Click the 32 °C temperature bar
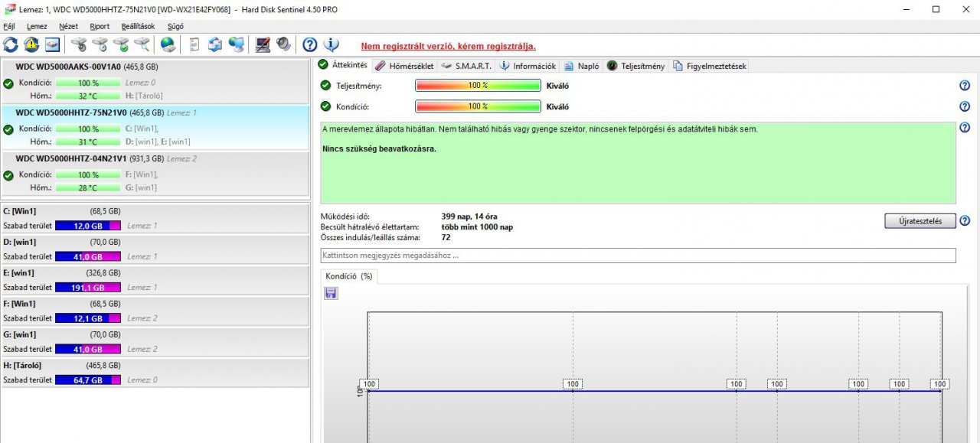 tap(88, 96)
